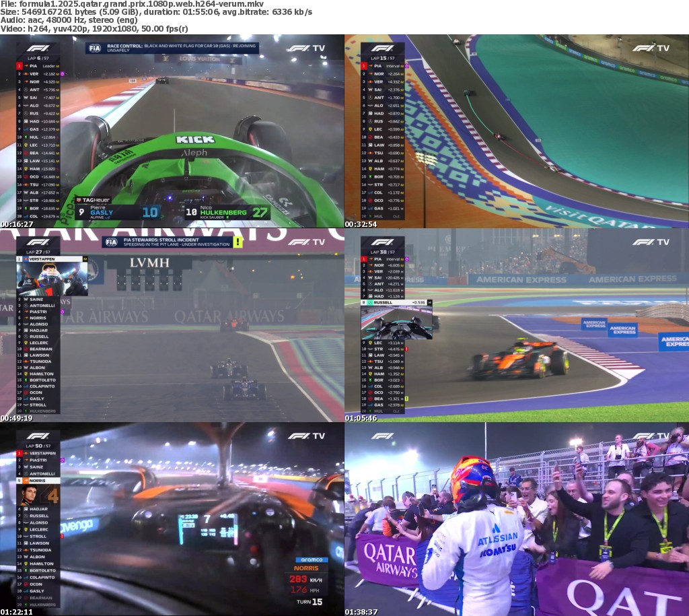689x616 pixels.
Task: Open the thumbnail at timestamp 00:32:54
Action: (516, 131)
